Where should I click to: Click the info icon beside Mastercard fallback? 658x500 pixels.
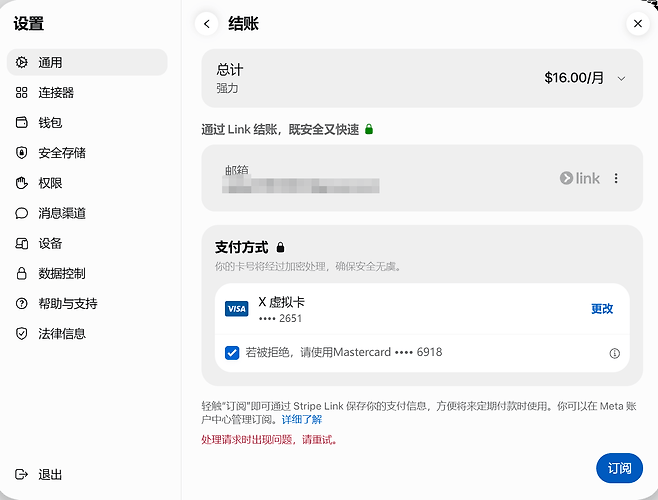click(614, 353)
